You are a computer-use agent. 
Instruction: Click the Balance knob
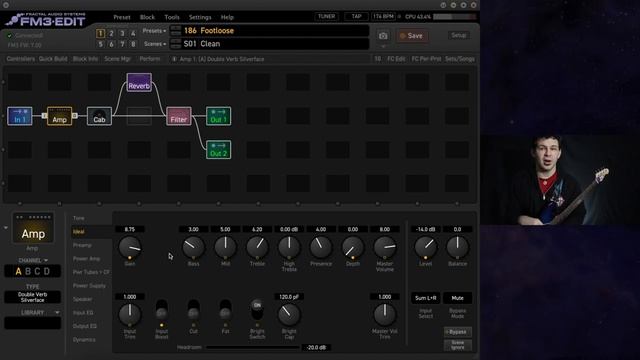458,247
